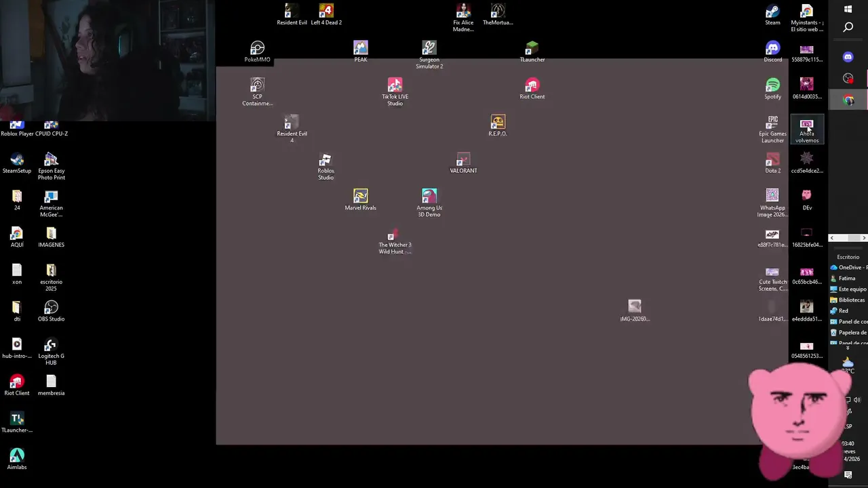
Task: Open the PokeMMO shortcut
Action: [258, 52]
